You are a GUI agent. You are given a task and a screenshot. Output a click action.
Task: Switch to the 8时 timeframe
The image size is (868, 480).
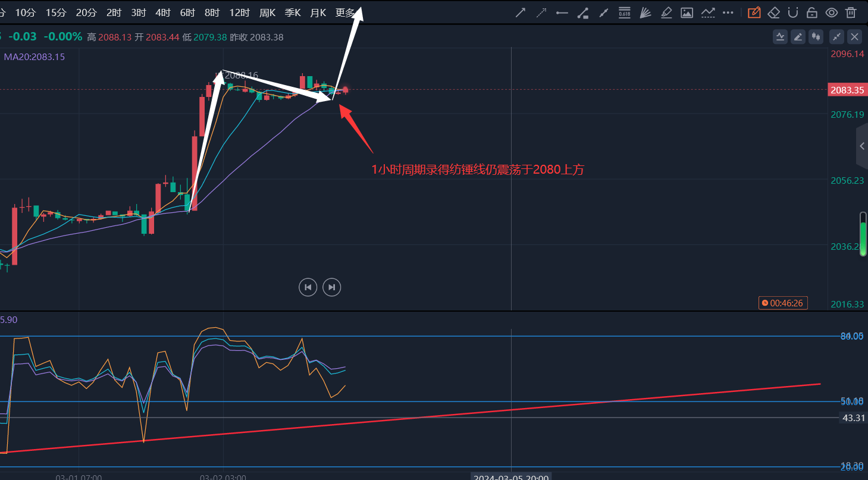click(212, 12)
